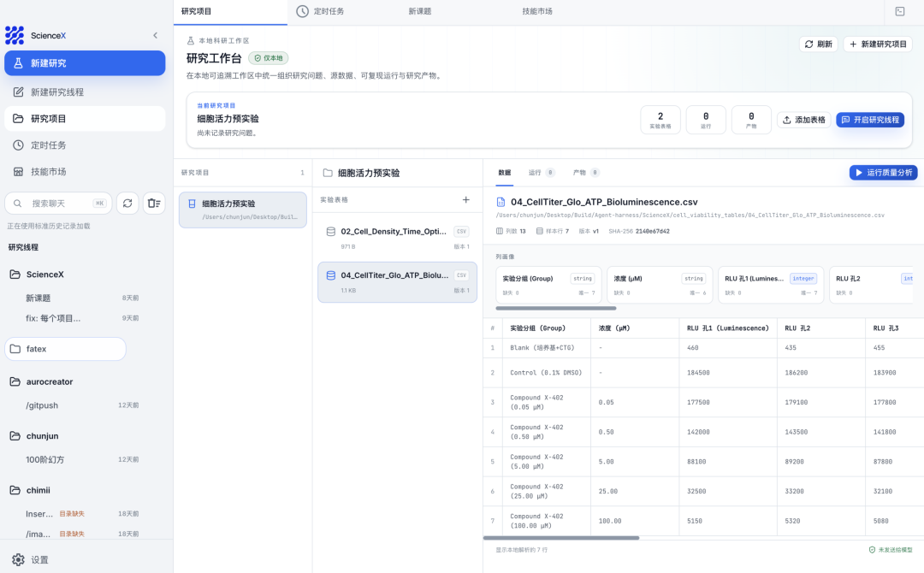Open the Inser... thread
Screen dimensions: 924x573
click(82, 513)
